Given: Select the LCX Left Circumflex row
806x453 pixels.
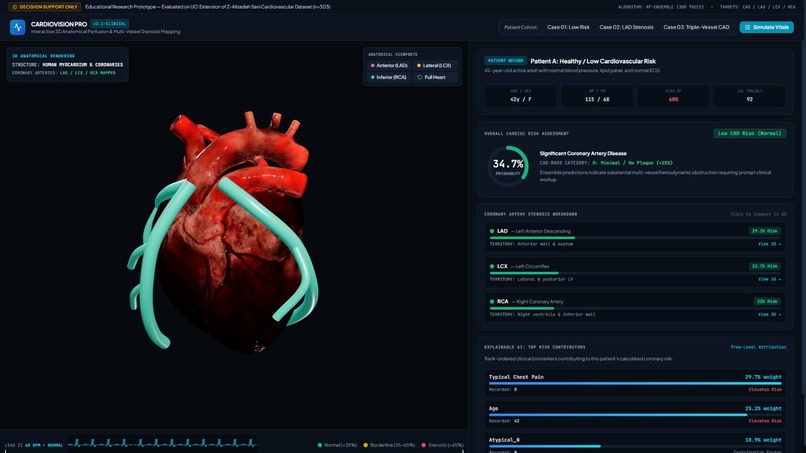Looking at the screenshot, I should [x=635, y=272].
